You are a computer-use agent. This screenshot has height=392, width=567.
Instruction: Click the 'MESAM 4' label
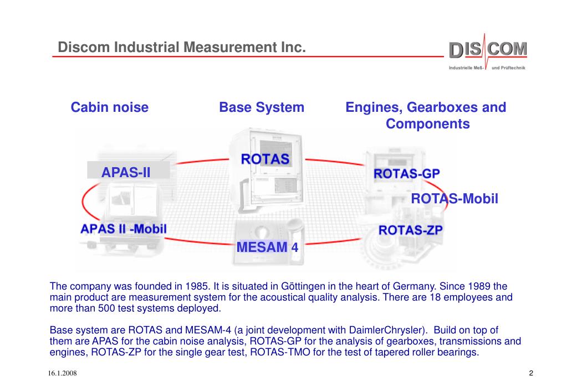(x=267, y=247)
